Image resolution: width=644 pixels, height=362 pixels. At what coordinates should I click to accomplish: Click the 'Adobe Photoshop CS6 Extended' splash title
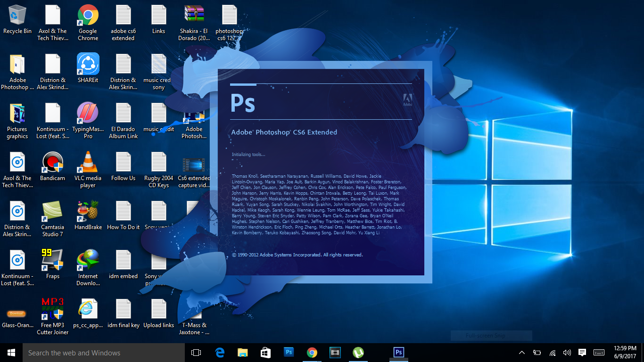[284, 132]
